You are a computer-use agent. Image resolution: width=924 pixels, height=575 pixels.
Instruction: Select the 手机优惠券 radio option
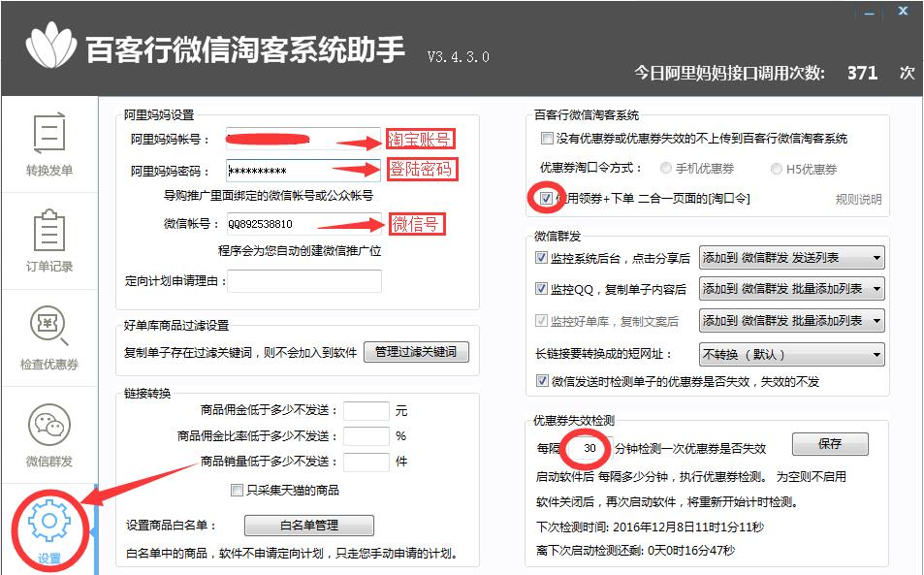point(665,169)
